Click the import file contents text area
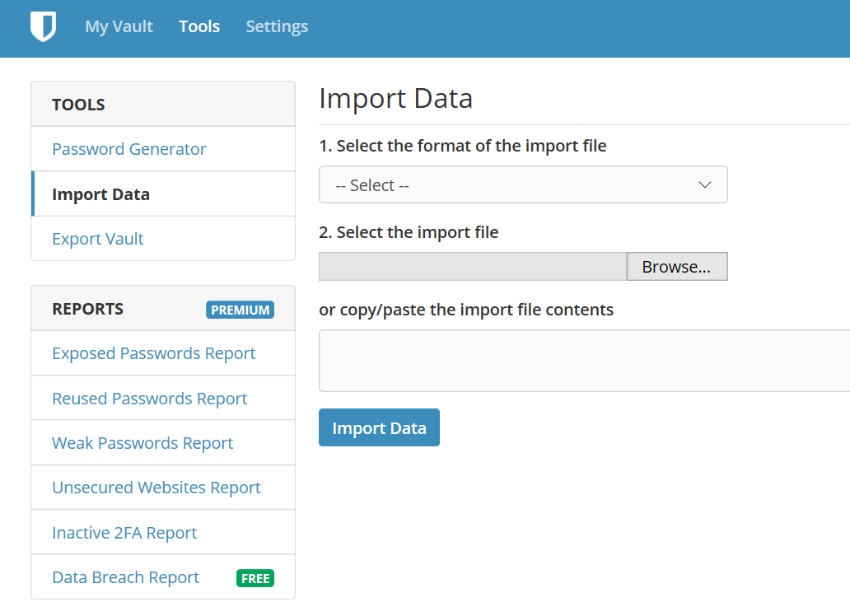Image resolution: width=850 pixels, height=616 pixels. [x=583, y=361]
